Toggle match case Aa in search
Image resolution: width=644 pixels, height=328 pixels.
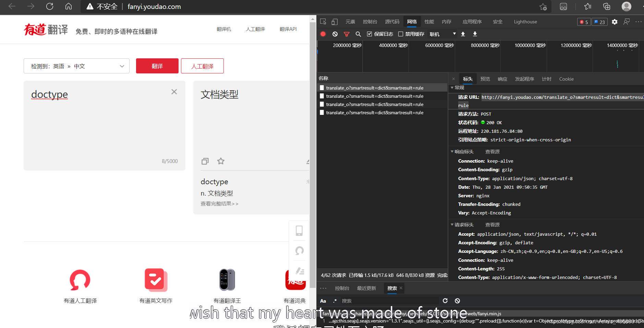[x=323, y=301]
